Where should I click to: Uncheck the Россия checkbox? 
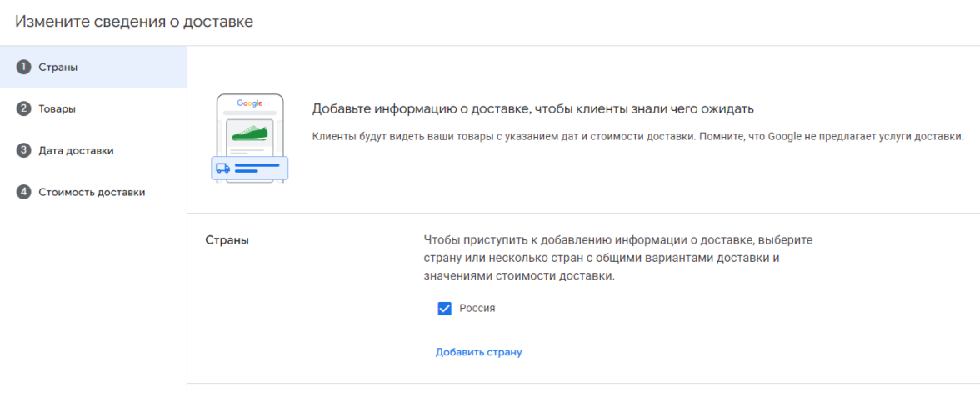pyautogui.click(x=444, y=309)
